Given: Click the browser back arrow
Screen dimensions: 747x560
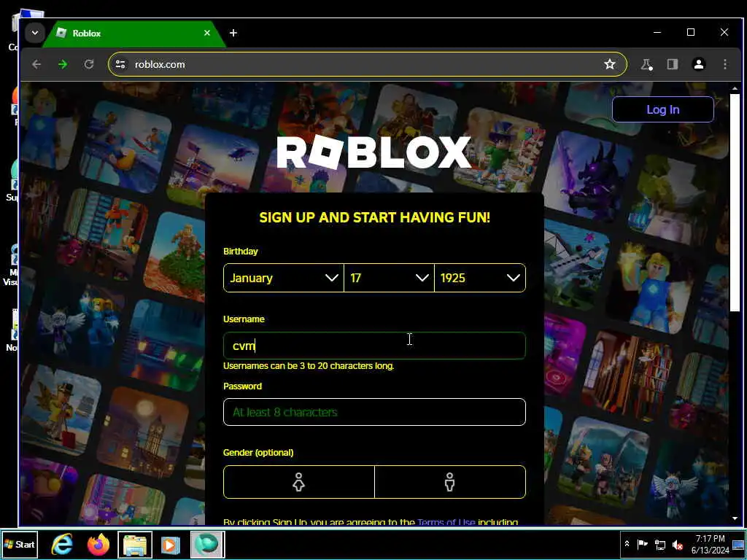Looking at the screenshot, I should 36,64.
